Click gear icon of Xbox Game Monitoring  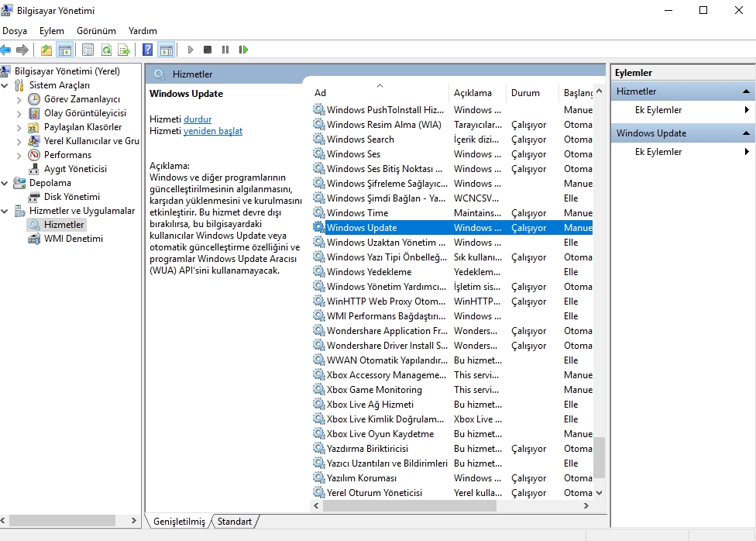[x=318, y=389]
